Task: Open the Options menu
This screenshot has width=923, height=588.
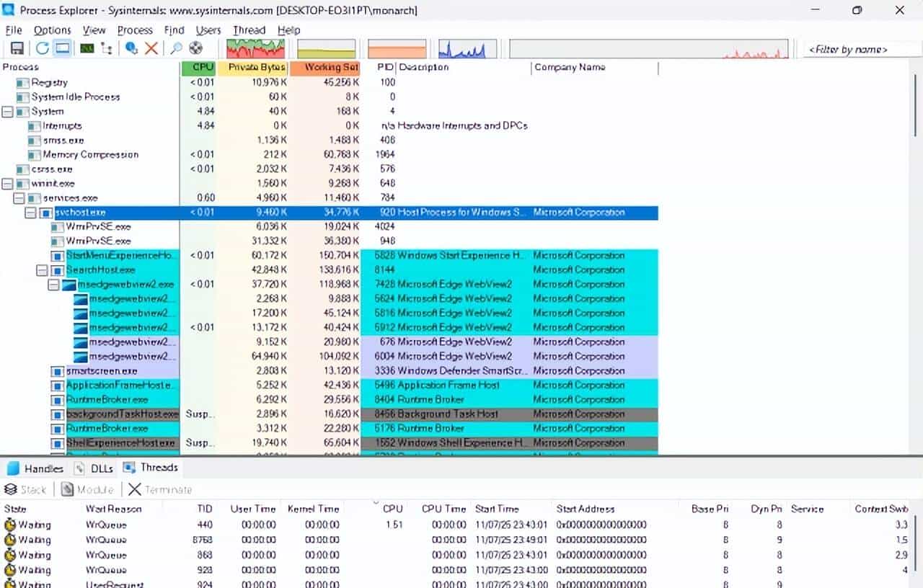Action: [52, 30]
